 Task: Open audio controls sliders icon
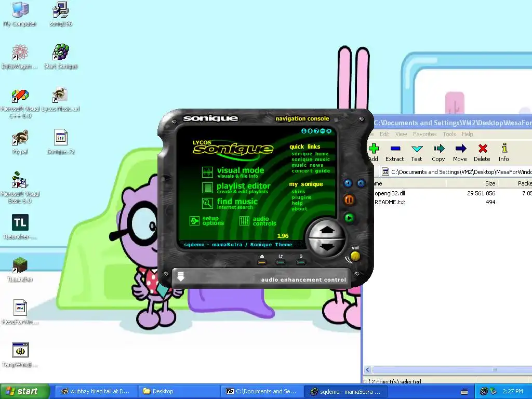click(244, 221)
